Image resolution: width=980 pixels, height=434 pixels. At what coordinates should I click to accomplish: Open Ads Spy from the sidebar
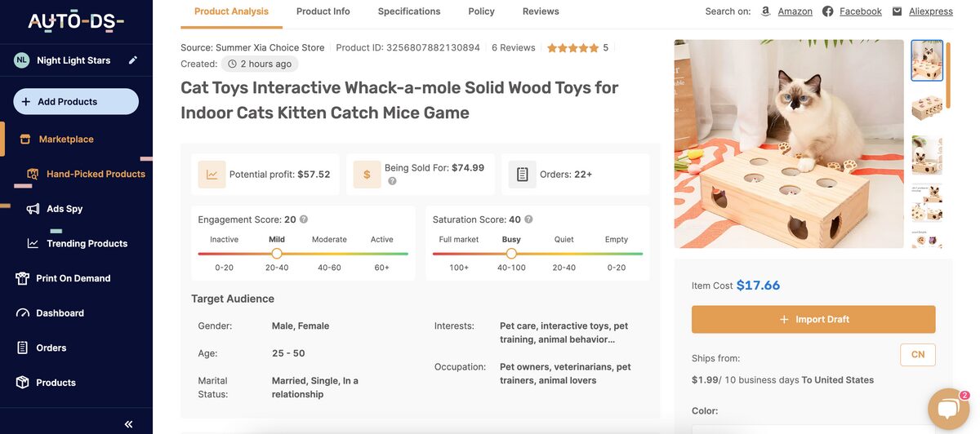[65, 209]
